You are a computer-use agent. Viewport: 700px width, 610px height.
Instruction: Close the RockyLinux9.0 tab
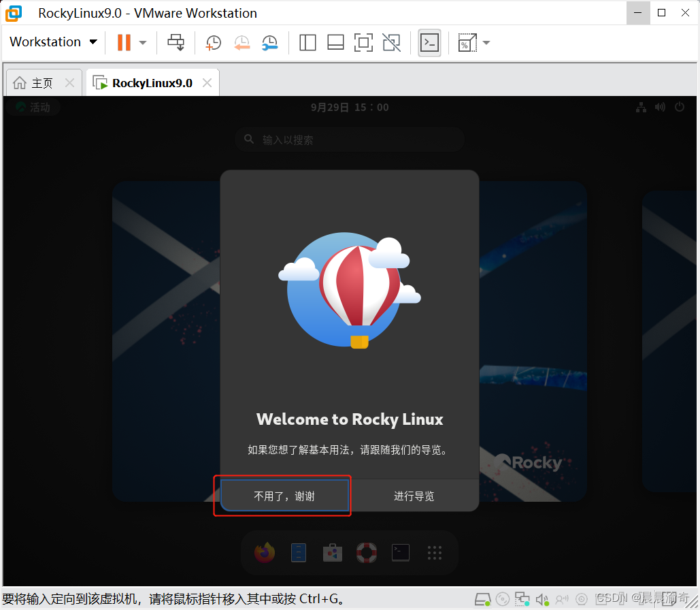tap(207, 82)
